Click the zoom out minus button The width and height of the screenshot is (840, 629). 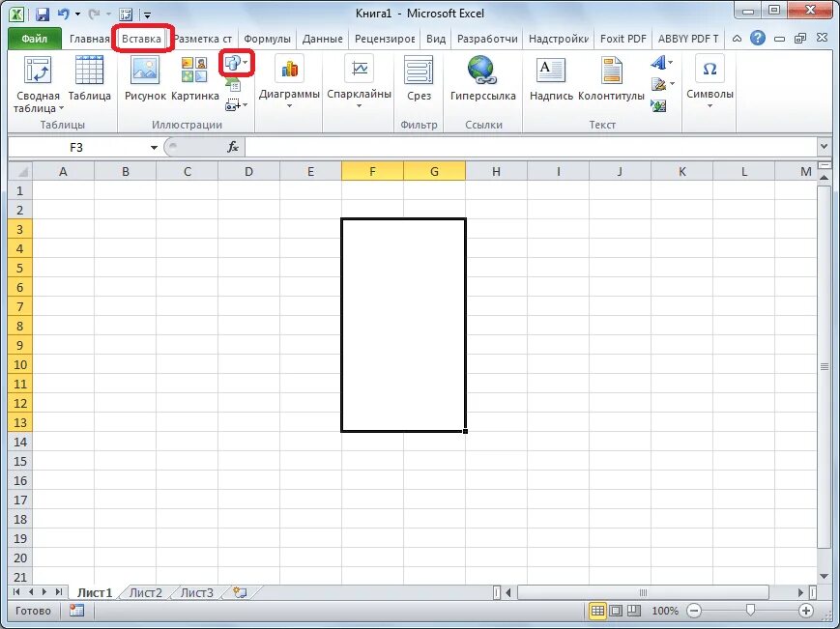[x=694, y=611]
